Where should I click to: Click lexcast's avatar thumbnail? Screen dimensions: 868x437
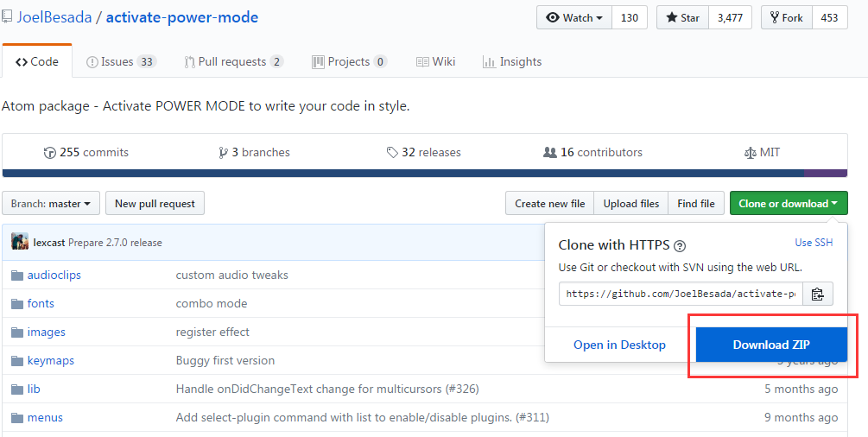point(19,242)
